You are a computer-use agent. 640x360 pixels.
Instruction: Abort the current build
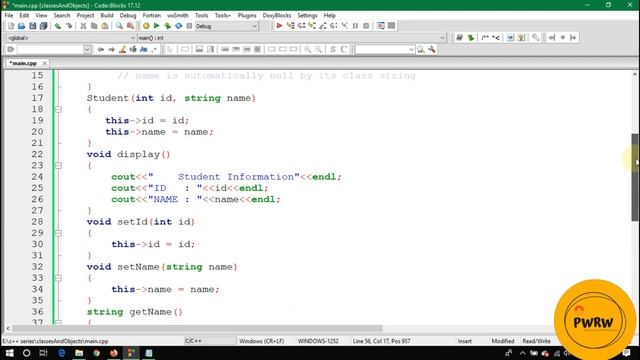click(189, 26)
